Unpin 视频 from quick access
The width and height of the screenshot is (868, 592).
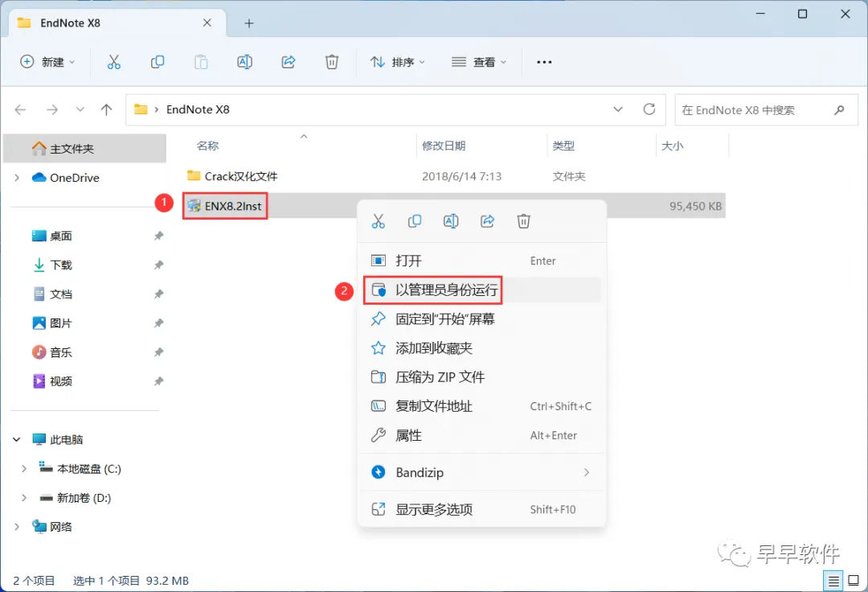coord(159,381)
